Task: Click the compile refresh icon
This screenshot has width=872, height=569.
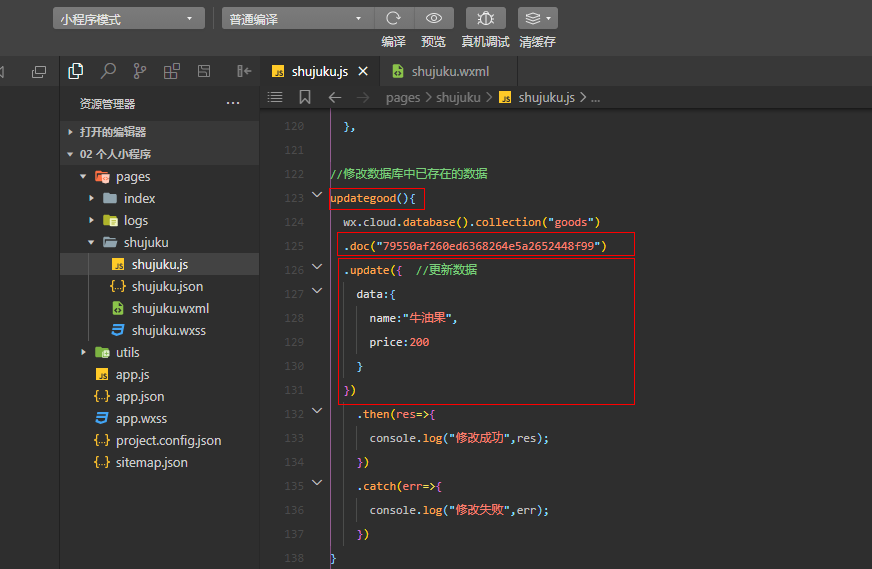Action: click(394, 18)
